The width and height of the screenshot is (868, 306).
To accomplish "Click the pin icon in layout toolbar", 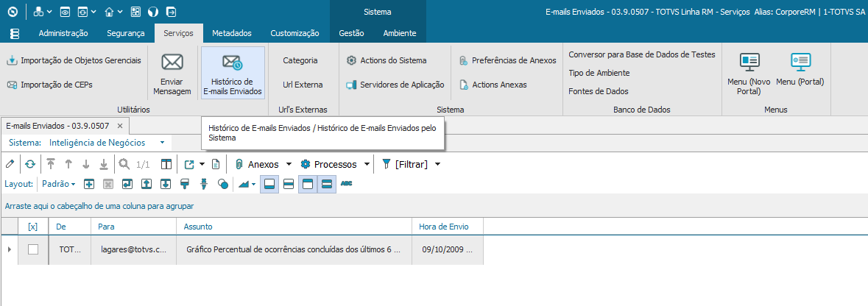I will [x=204, y=184].
